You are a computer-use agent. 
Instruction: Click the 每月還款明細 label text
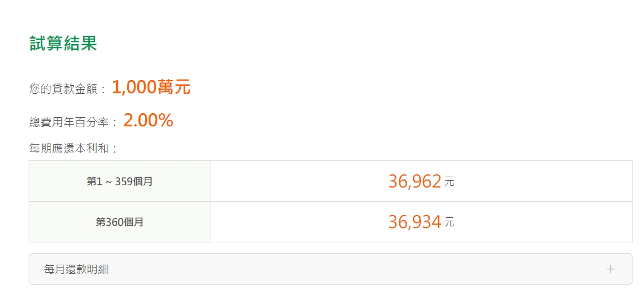(76, 269)
